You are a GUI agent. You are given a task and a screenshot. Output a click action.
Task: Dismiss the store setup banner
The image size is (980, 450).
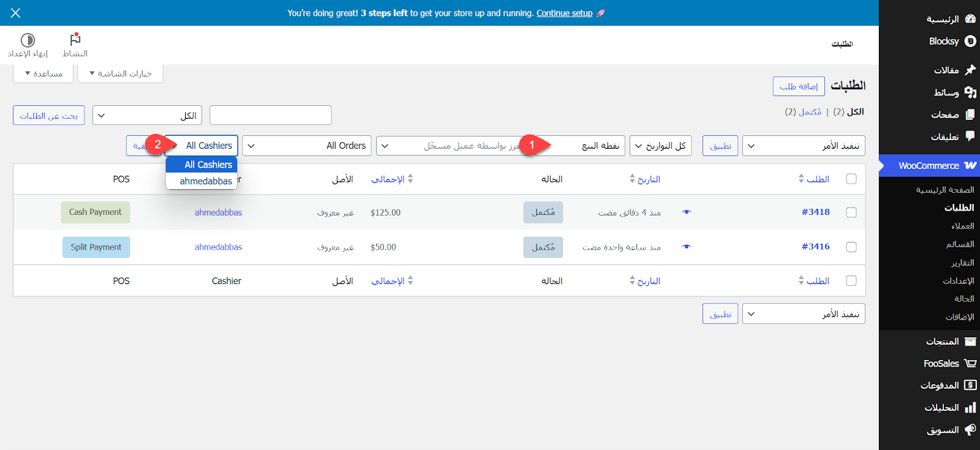tap(15, 13)
